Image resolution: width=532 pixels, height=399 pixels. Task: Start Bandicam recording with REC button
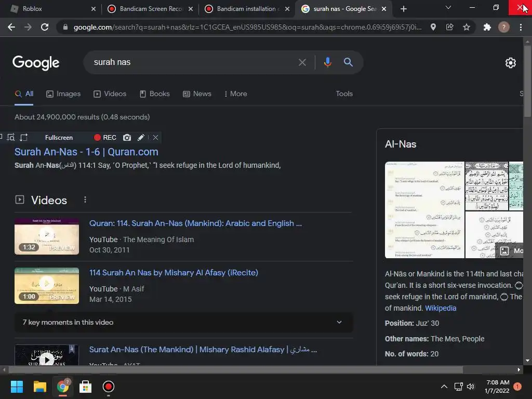(105, 137)
